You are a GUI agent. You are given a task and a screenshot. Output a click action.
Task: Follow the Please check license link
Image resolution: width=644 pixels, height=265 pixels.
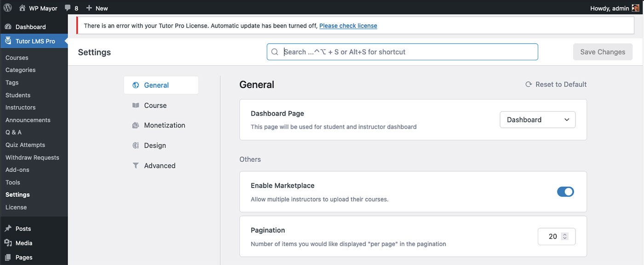(x=348, y=26)
